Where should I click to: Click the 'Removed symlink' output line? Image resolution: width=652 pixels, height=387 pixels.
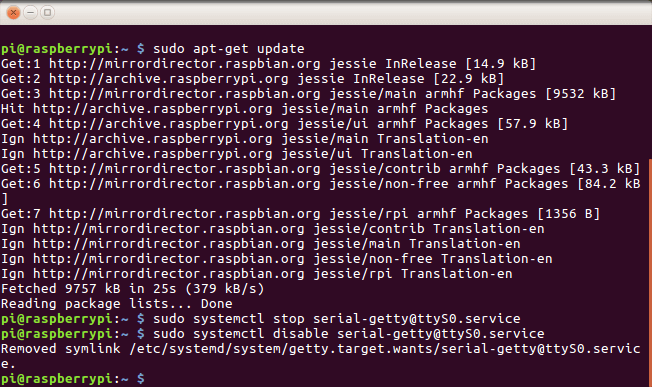321,356
